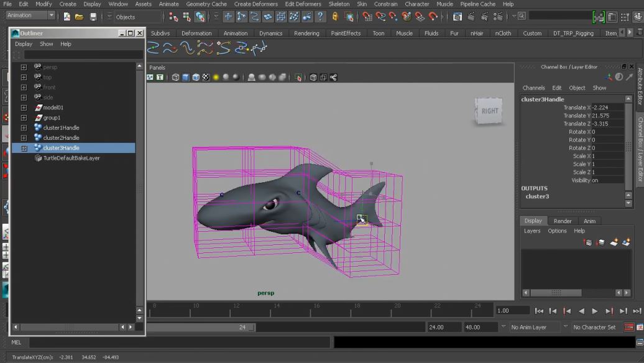Screen dimensions: 644x363
Task: Click the RIGHT face of view cube
Action: 489,111
